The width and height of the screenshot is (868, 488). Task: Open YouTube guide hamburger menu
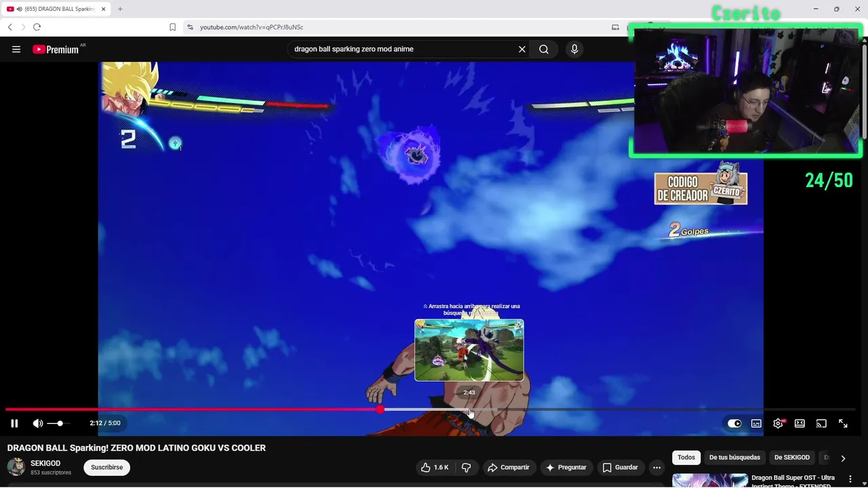[x=16, y=49]
